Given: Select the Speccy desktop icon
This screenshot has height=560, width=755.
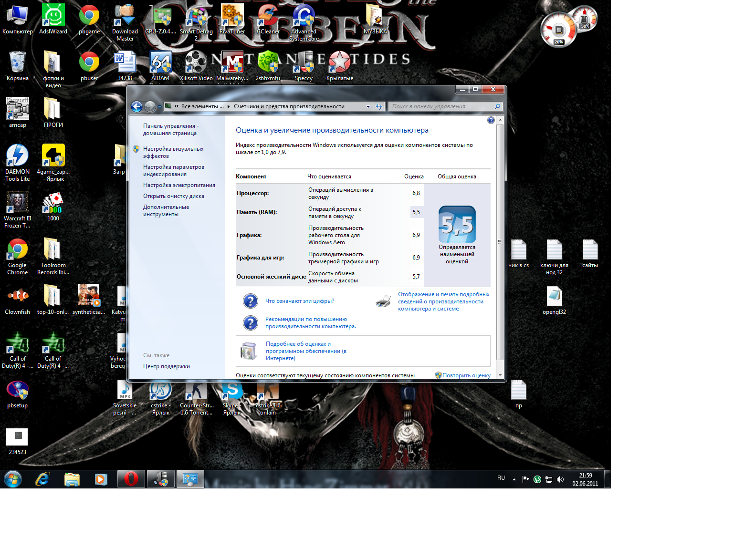Looking at the screenshot, I should tap(304, 65).
